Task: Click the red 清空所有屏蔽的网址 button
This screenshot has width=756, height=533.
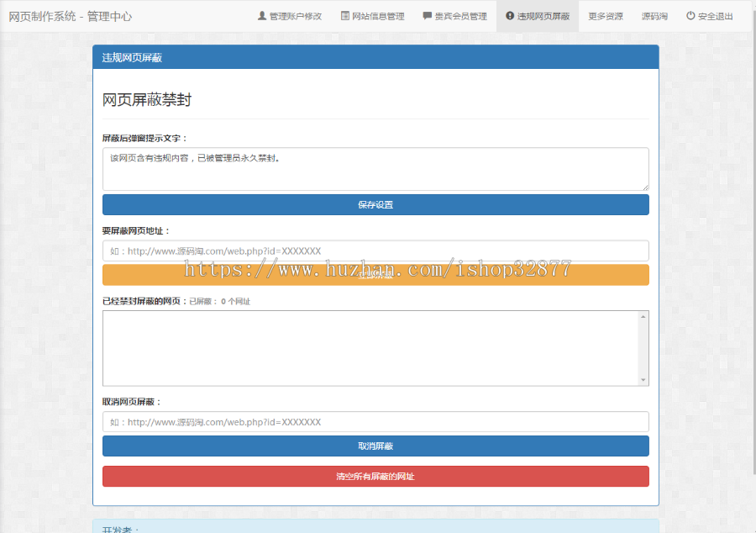Action: (x=375, y=477)
